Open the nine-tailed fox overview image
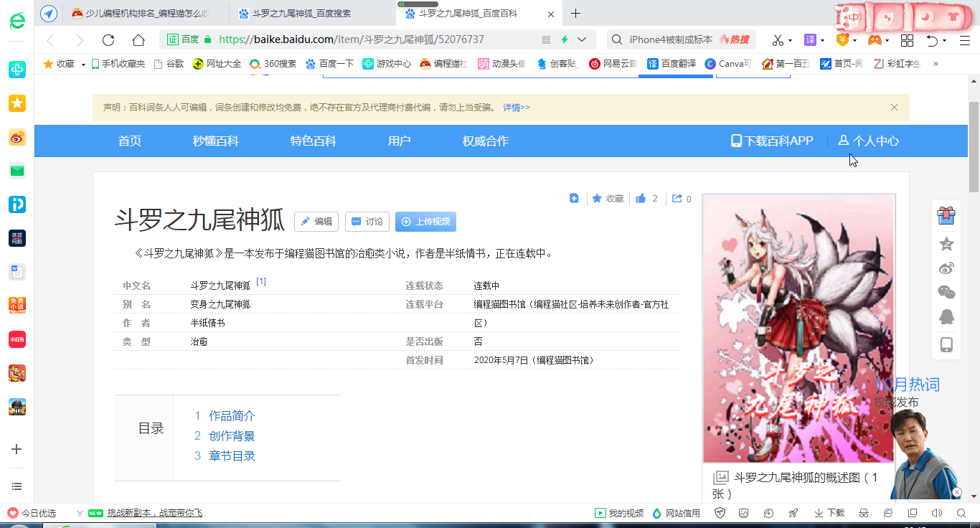The height and width of the screenshot is (528, 980). [798, 329]
